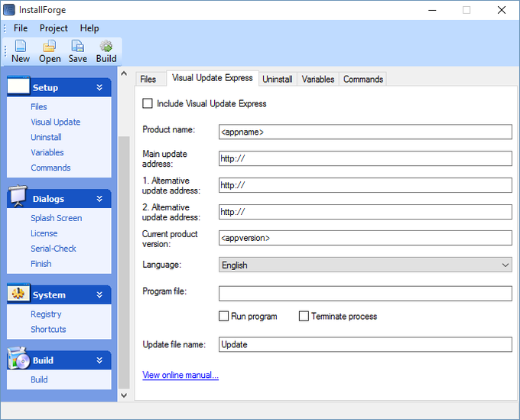Click the Build panel disc icon
Viewport: 520px width, 420px height.
click(x=18, y=359)
